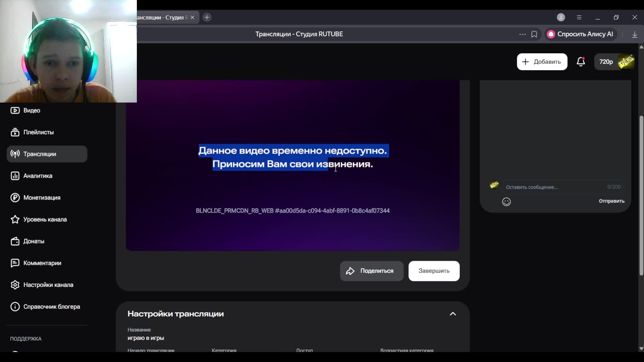Click the Уровень канала star icon

pos(15,219)
